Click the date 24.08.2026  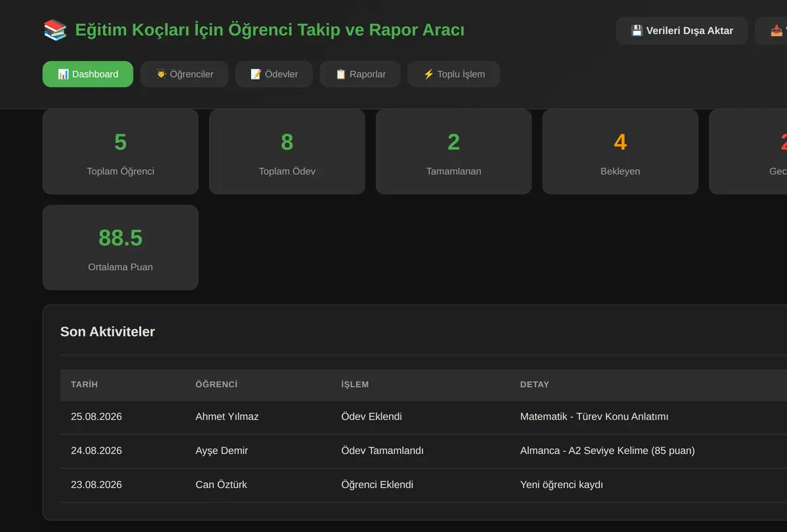coord(96,451)
